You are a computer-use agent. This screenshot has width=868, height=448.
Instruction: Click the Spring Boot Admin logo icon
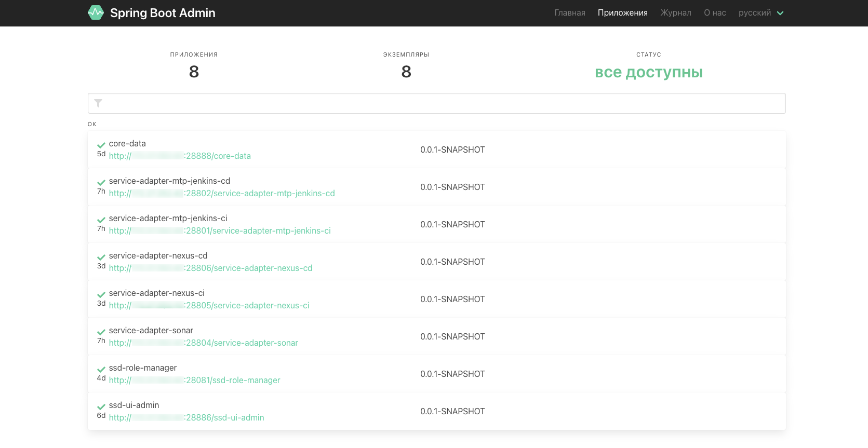(96, 12)
